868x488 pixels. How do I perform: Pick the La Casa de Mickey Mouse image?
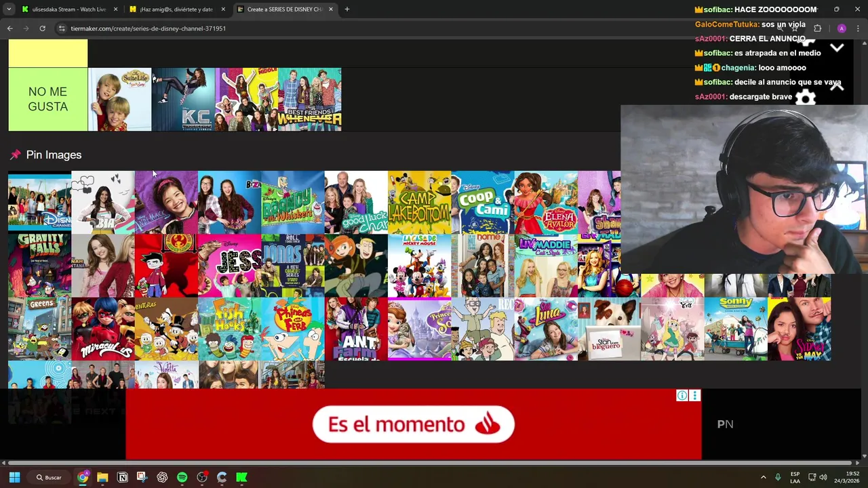tap(420, 266)
